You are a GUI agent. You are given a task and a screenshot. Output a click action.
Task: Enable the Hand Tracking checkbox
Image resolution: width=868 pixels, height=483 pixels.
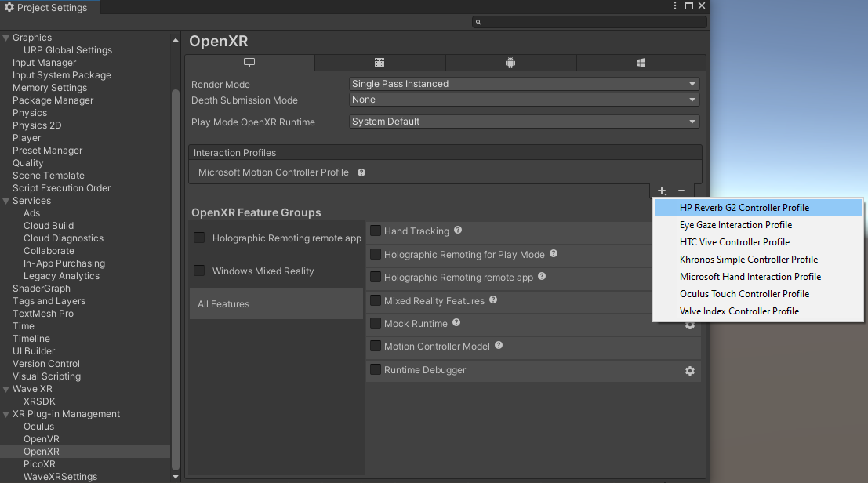(376, 231)
